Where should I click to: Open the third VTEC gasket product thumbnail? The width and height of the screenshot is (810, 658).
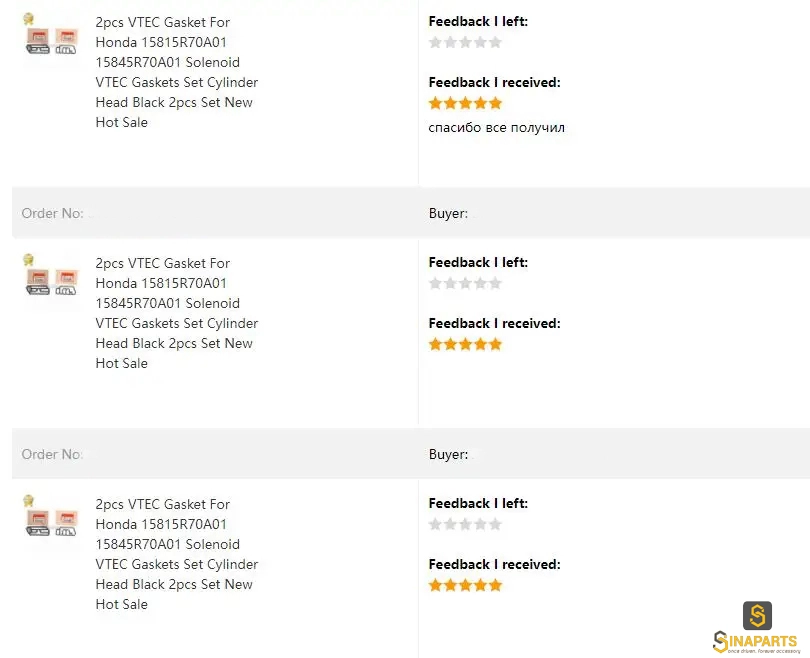click(x=51, y=523)
